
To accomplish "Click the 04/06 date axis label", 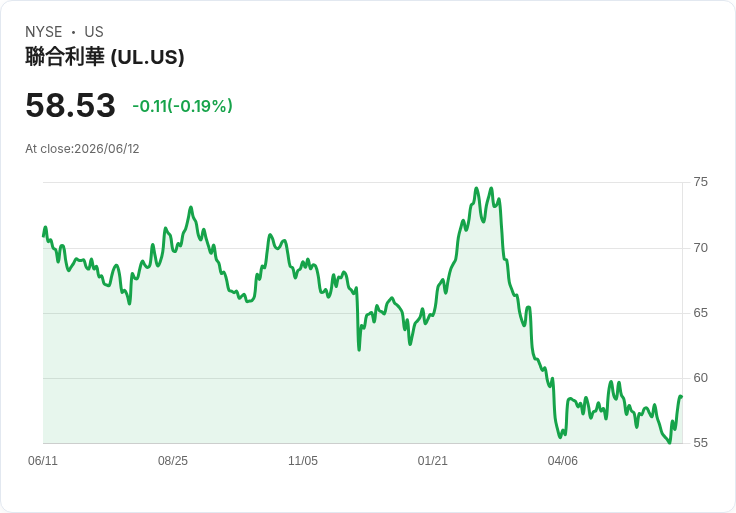I will [x=562, y=460].
